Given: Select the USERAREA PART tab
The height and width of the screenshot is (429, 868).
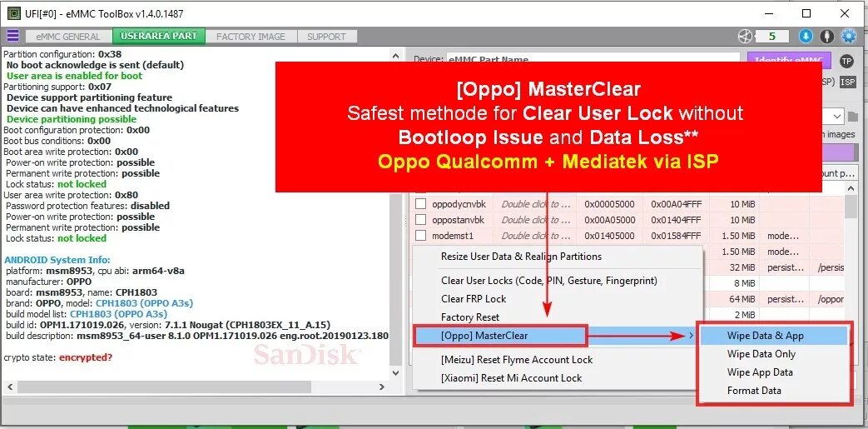Looking at the screenshot, I should pos(159,36).
